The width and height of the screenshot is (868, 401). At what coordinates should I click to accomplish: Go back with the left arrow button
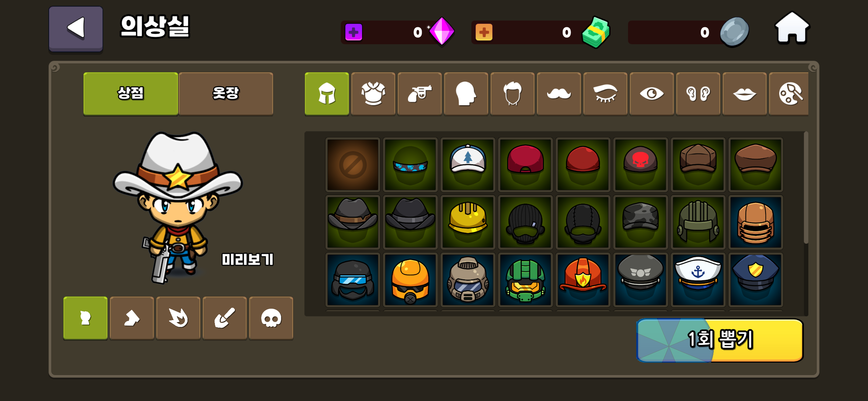tap(76, 29)
